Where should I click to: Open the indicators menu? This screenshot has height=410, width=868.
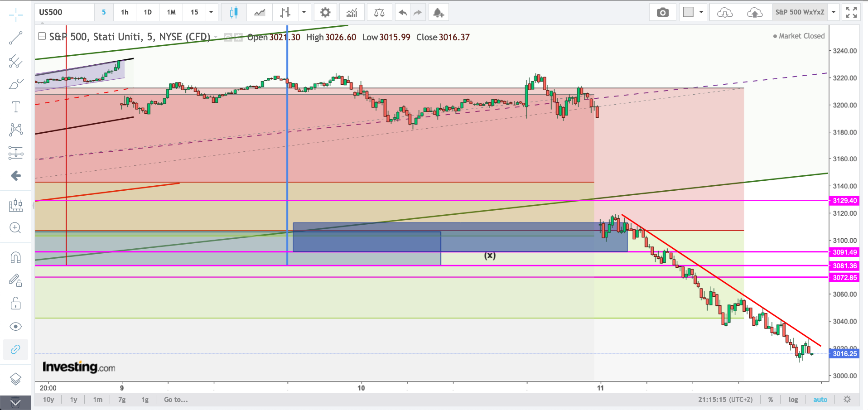(x=352, y=12)
